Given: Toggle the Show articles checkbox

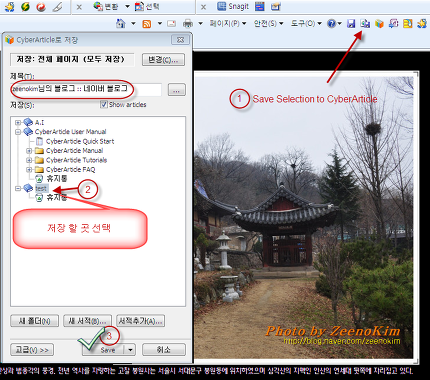Looking at the screenshot, I should pos(103,104).
